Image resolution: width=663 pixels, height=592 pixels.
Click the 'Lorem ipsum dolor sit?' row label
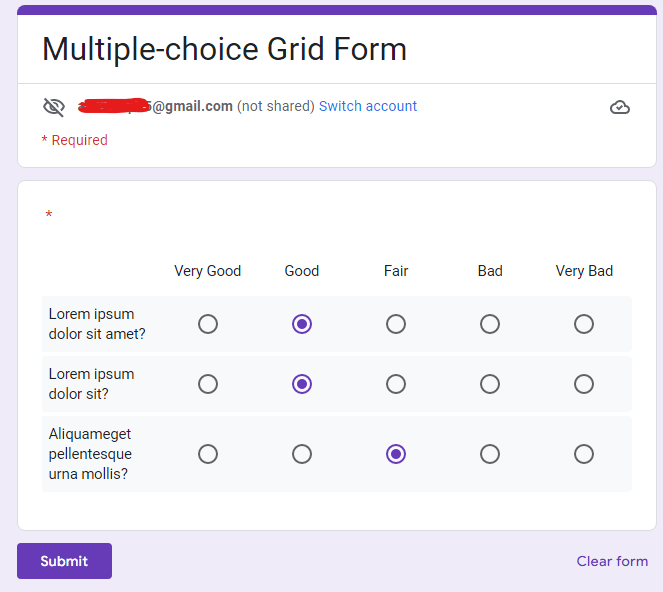(91, 384)
